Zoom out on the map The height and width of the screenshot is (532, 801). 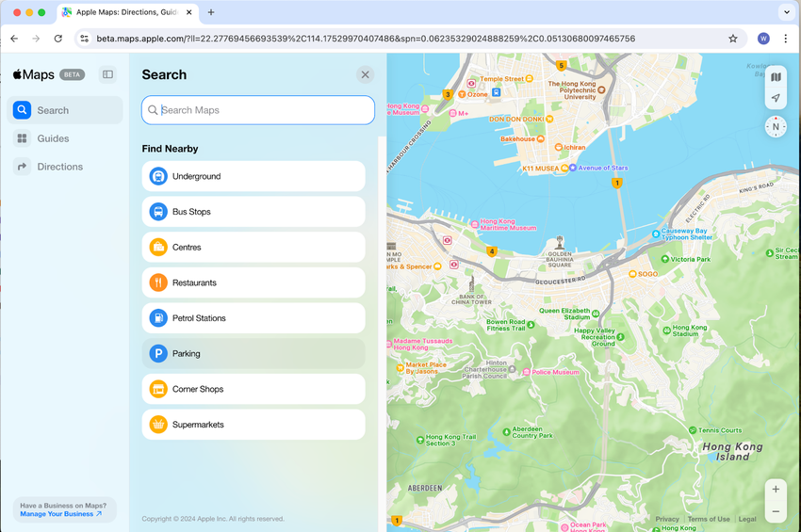point(776,511)
